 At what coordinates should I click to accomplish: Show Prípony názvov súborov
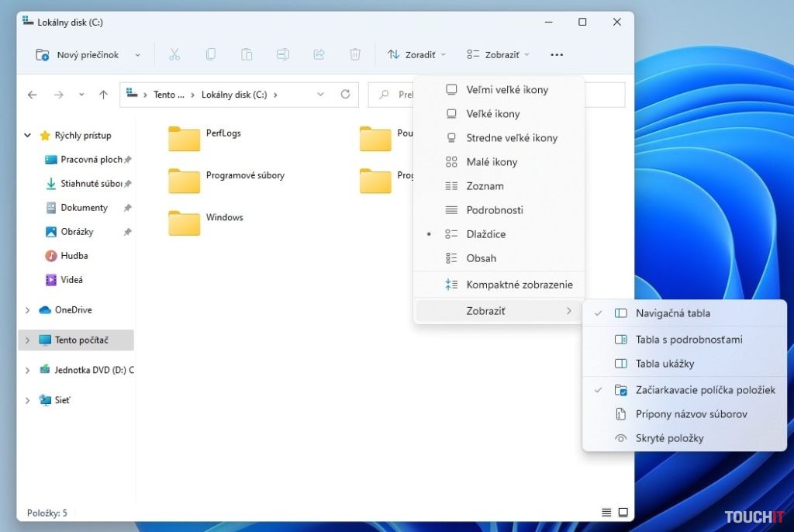pos(685,413)
